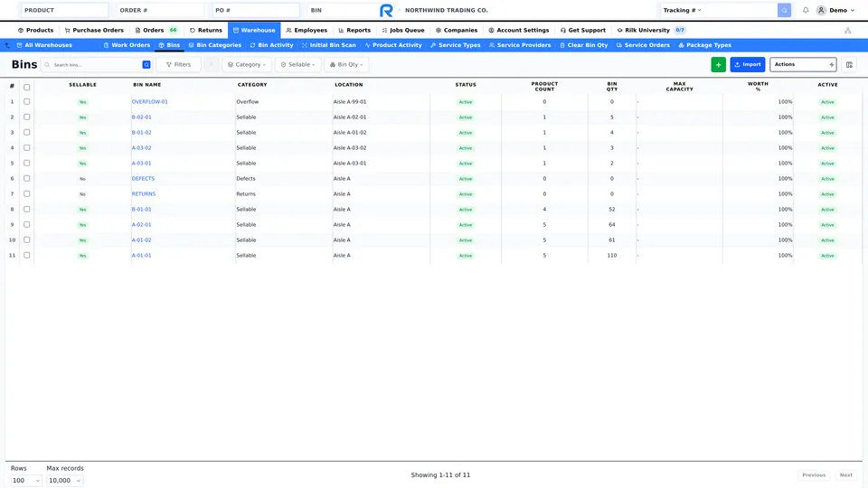Check the A-02-01 row checkbox

(26, 225)
